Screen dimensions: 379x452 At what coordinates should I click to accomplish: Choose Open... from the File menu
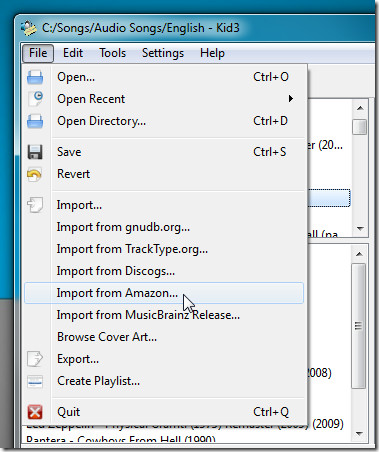pos(164,77)
